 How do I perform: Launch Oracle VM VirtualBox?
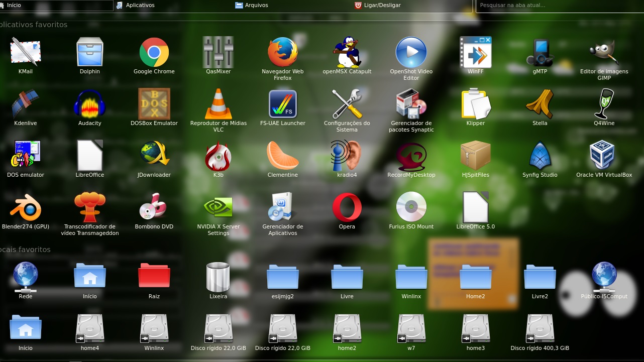tap(604, 156)
